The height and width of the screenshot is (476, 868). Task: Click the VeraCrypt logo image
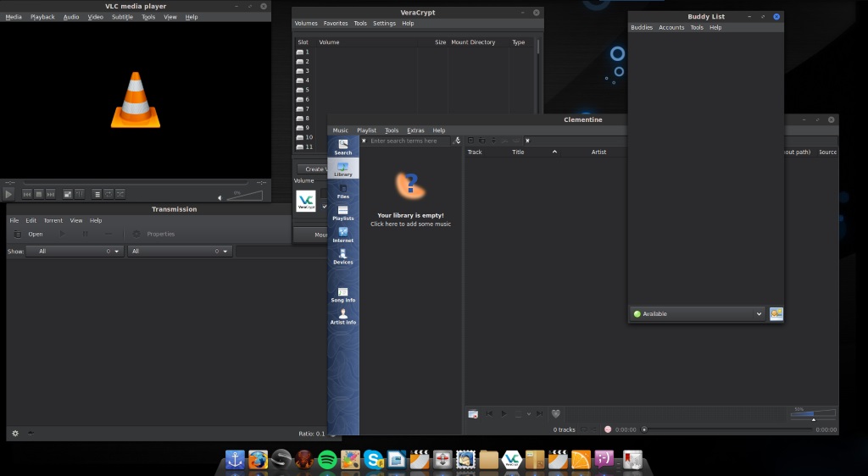[x=305, y=201]
